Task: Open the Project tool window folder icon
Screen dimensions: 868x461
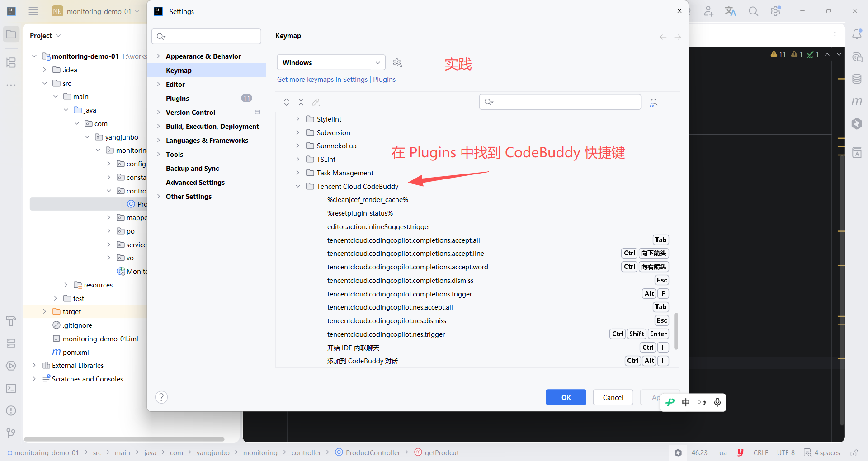Action: (x=11, y=34)
